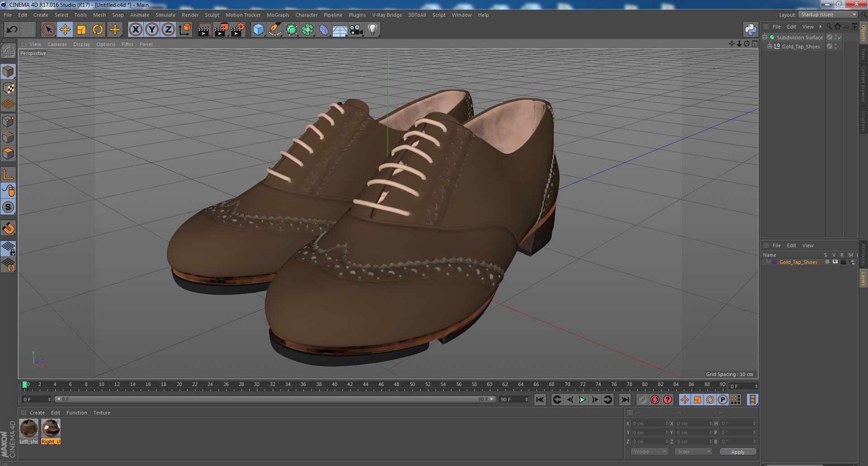Click the timeline preview range slider bar
Screen dimensions: 868x466
tap(275, 400)
